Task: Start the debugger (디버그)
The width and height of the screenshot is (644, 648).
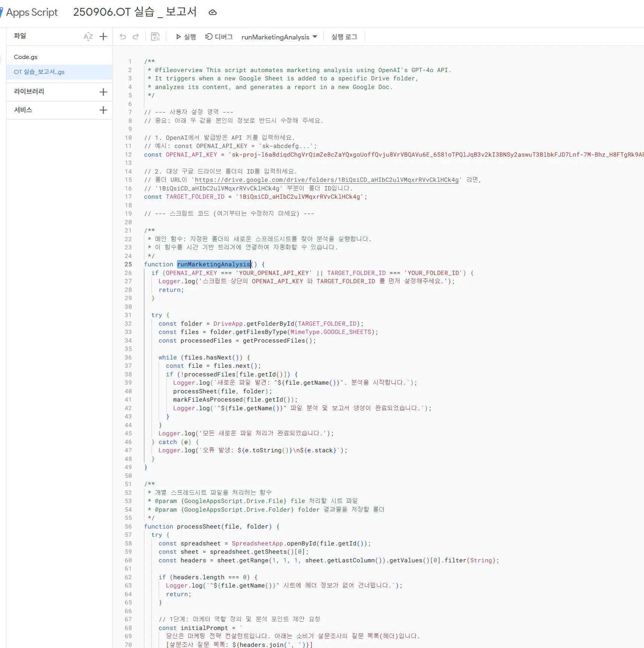Action: (219, 37)
